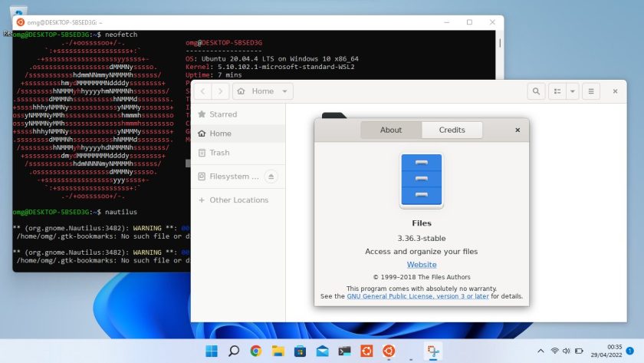Go back with Files back arrow

click(x=203, y=91)
